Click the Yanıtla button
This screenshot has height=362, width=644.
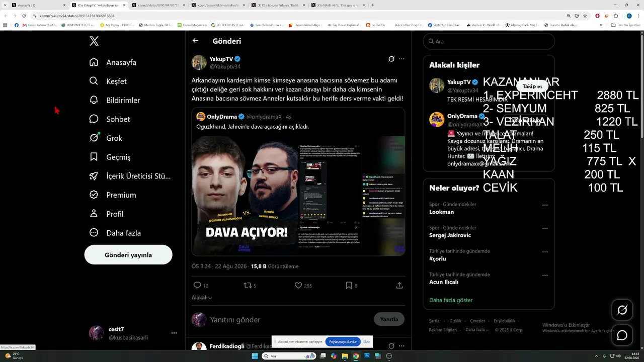(x=389, y=319)
